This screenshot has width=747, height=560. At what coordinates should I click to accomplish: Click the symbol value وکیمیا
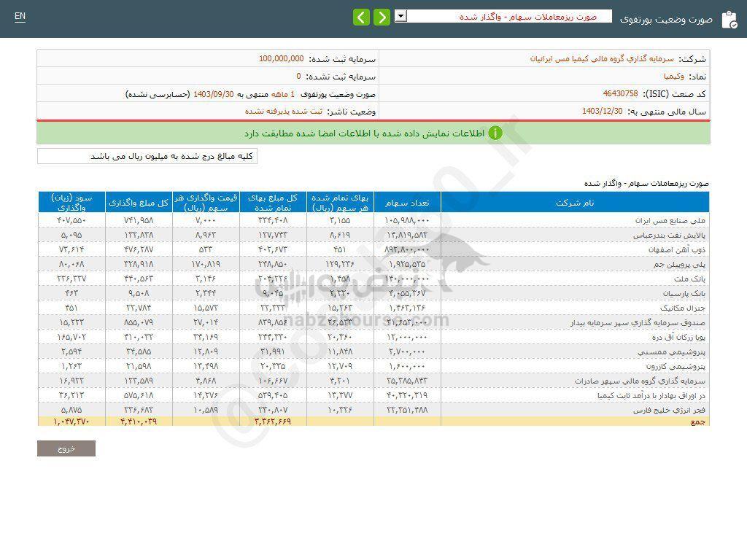pyautogui.click(x=674, y=76)
